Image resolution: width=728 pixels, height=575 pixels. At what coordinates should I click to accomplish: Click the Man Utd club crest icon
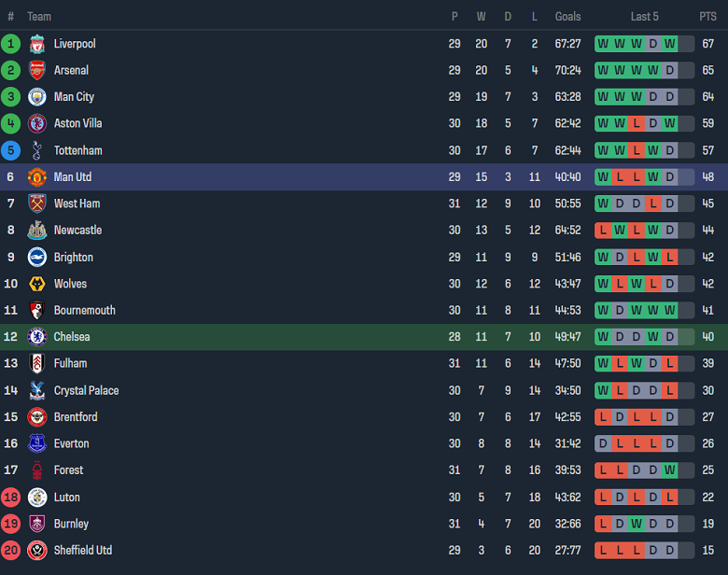(x=37, y=176)
